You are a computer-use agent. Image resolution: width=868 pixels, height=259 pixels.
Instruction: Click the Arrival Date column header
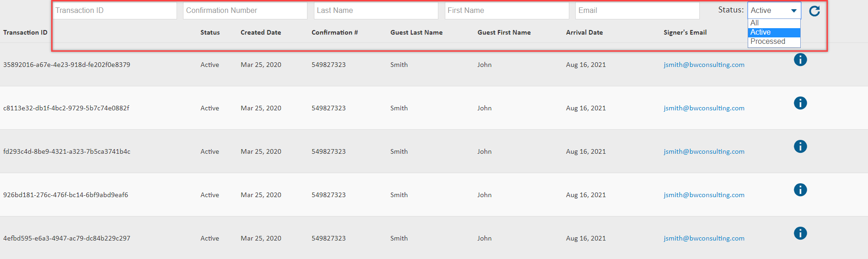(585, 32)
